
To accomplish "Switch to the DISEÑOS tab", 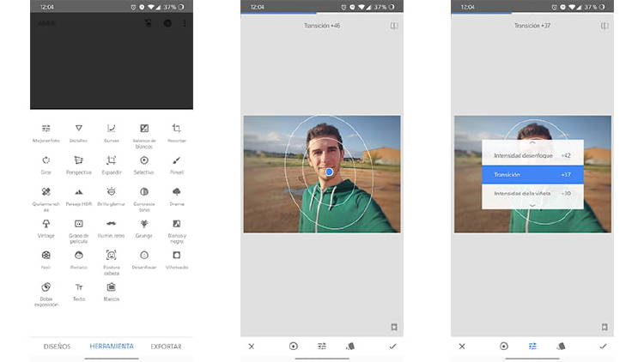I will [57, 347].
